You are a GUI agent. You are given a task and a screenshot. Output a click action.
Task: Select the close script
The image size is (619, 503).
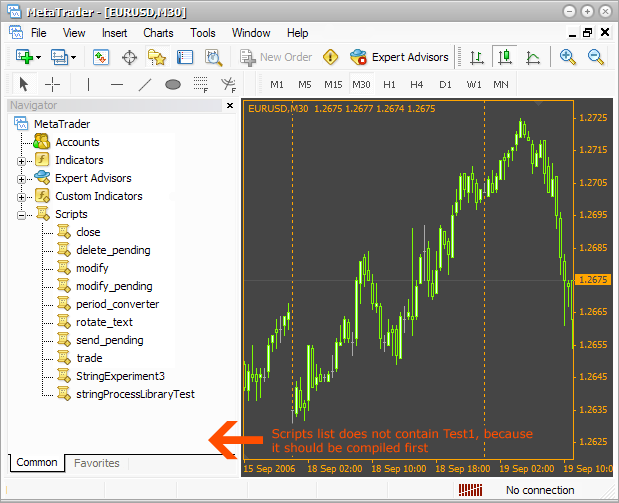click(88, 232)
